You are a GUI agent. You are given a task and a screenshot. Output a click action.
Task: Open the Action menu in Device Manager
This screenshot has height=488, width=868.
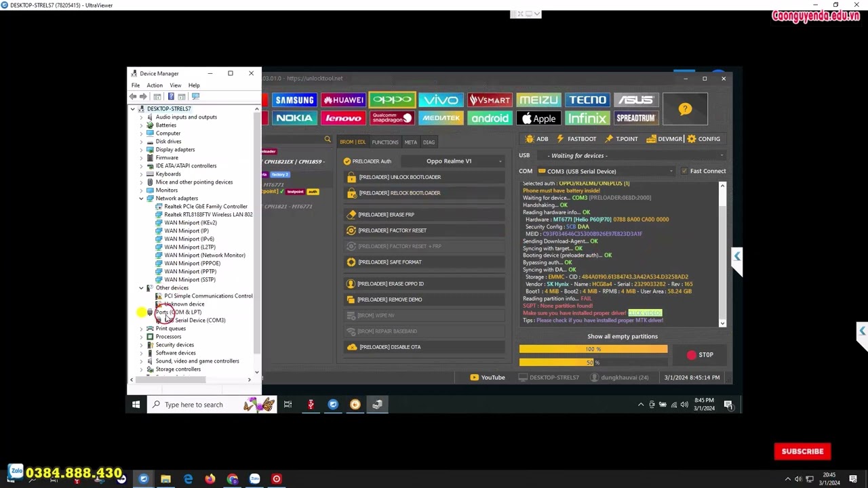155,85
